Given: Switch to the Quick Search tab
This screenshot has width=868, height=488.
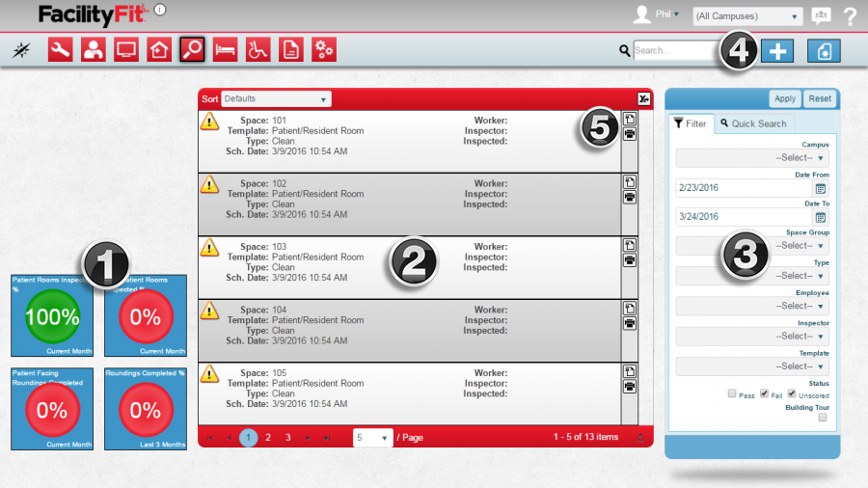Looking at the screenshot, I should click(752, 123).
